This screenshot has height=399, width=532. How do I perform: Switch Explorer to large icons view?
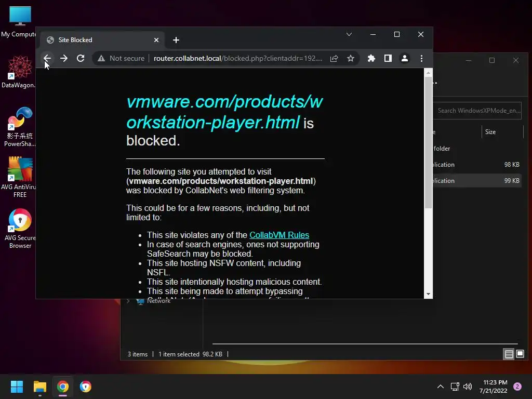tap(520, 354)
